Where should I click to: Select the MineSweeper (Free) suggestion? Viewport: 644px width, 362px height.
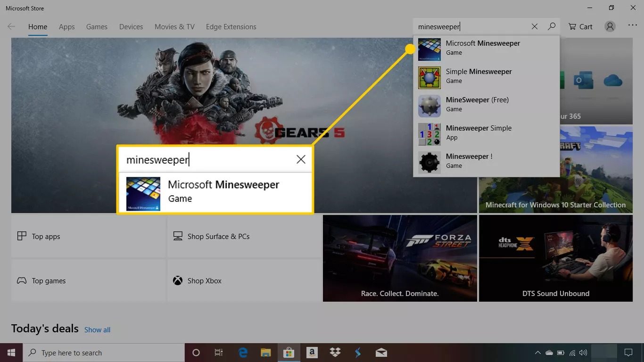pos(487,106)
